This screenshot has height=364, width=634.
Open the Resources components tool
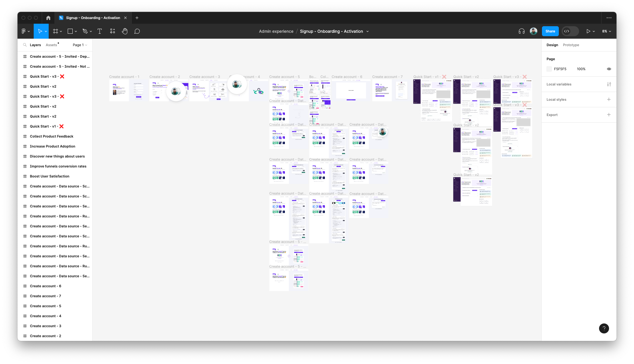[113, 31]
